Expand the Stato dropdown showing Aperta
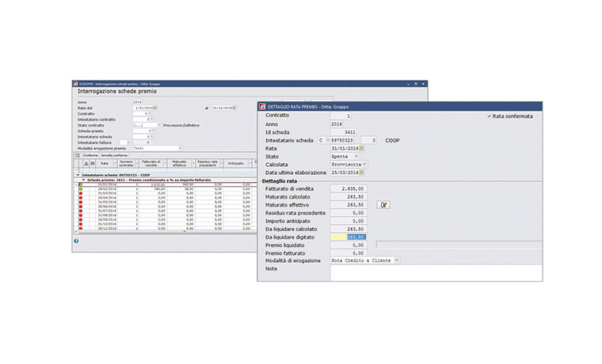602x364 pixels. (356, 156)
